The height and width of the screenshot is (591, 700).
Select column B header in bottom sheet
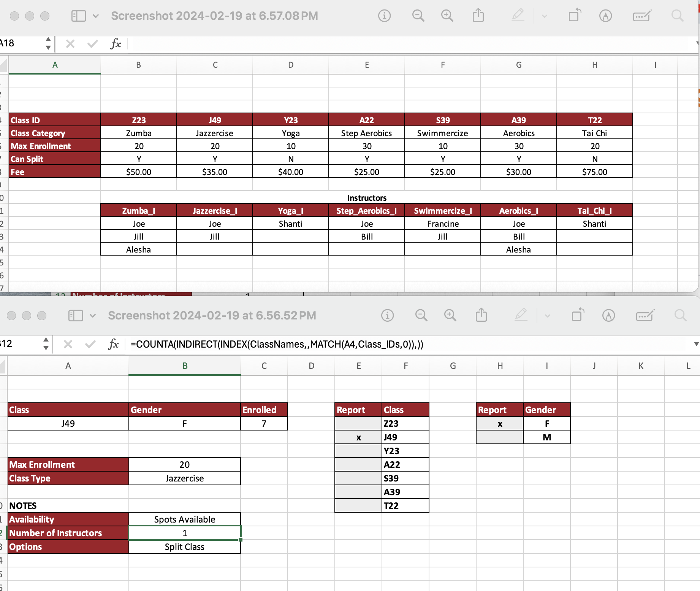coord(185,366)
